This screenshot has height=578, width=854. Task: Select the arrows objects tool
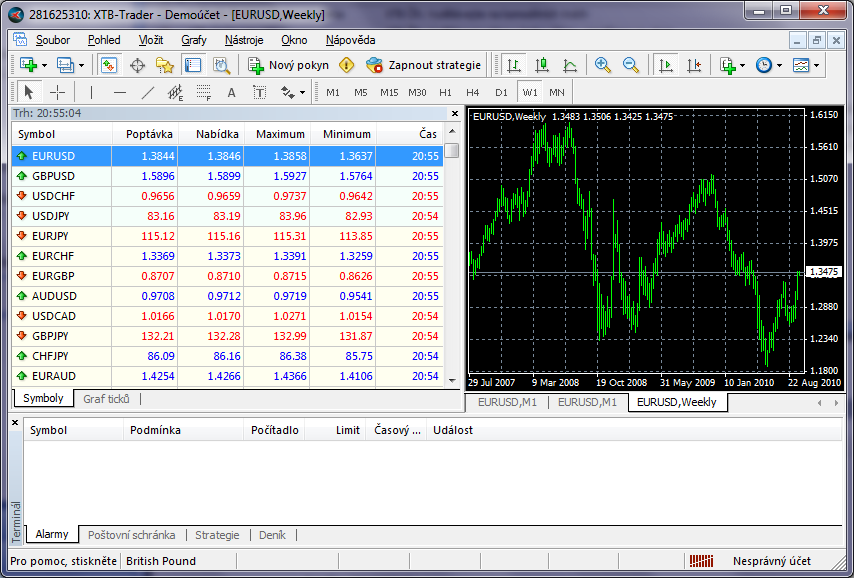click(x=288, y=93)
